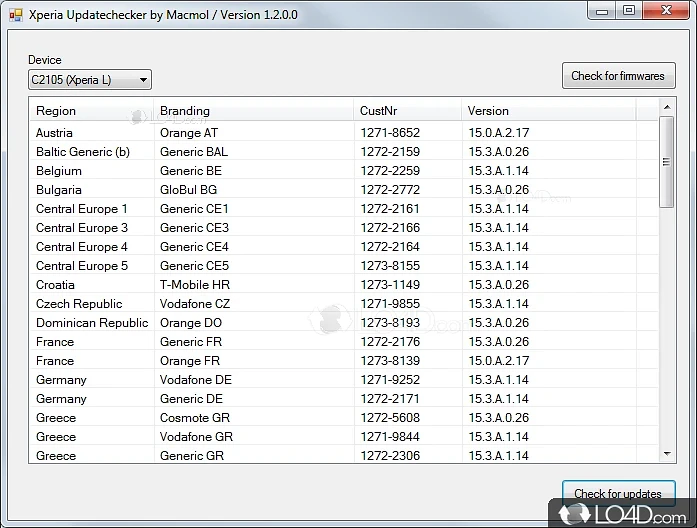Select the Central Europe 4 row
Viewport: 697px width, 528px height.
coord(344,247)
